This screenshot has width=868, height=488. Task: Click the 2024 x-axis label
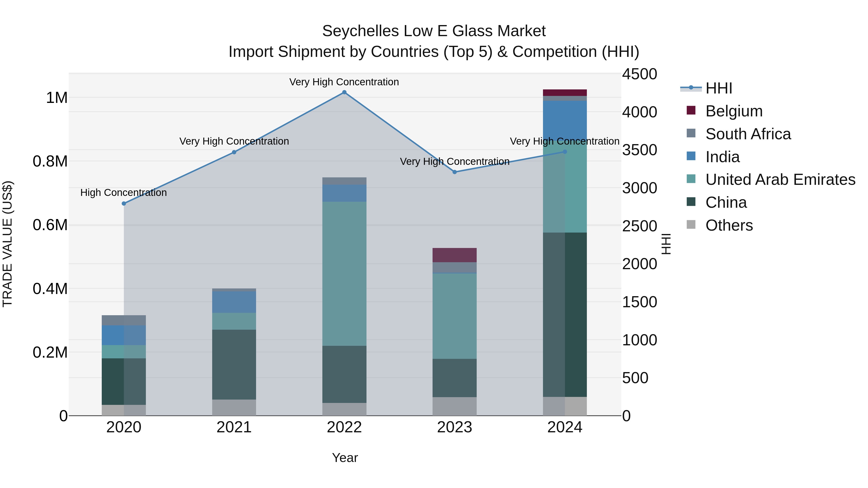coord(565,427)
